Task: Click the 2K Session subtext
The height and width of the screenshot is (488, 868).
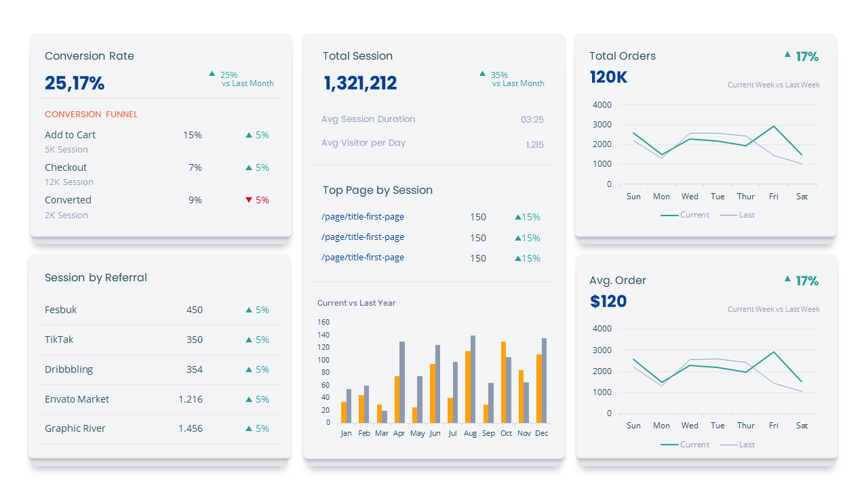Action: click(x=66, y=216)
